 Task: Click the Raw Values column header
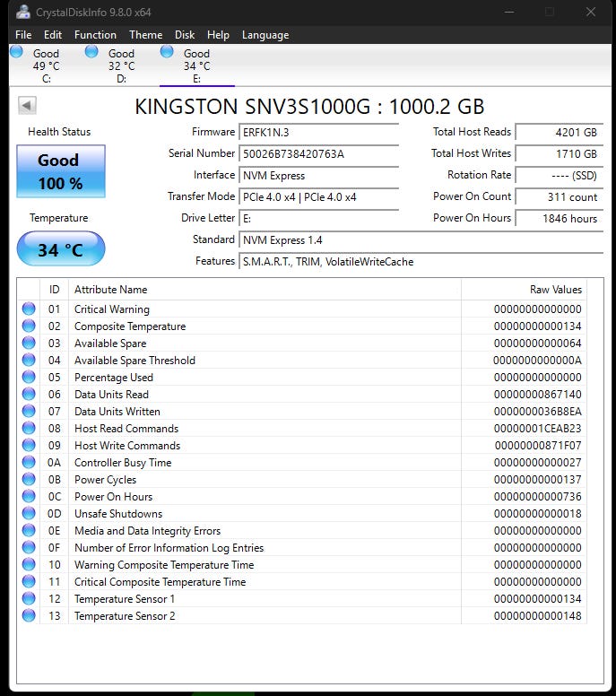525,290
